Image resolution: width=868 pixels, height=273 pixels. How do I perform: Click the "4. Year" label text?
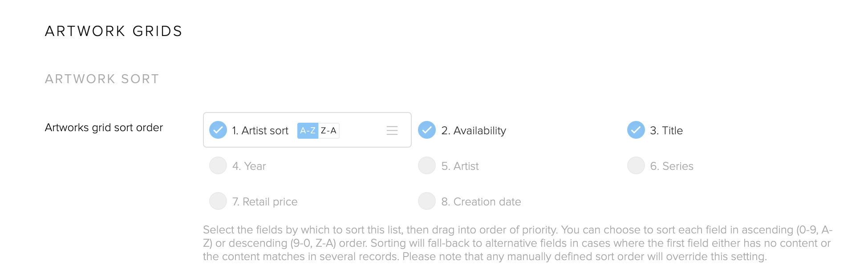[249, 166]
